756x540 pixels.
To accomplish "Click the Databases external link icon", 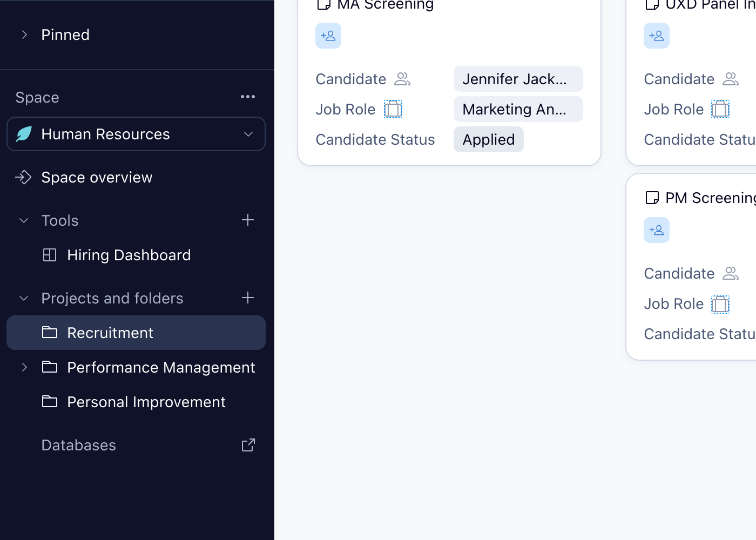I will 248,445.
